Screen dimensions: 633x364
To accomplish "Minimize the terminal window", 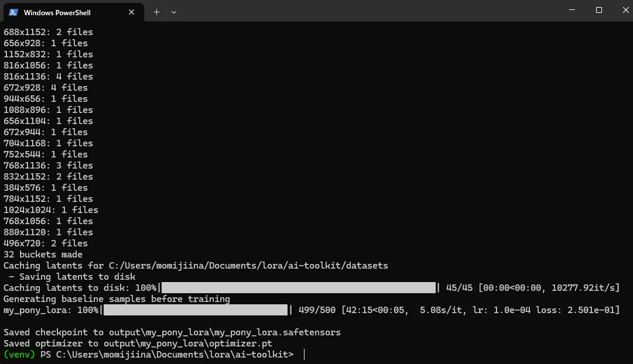I will [x=572, y=11].
